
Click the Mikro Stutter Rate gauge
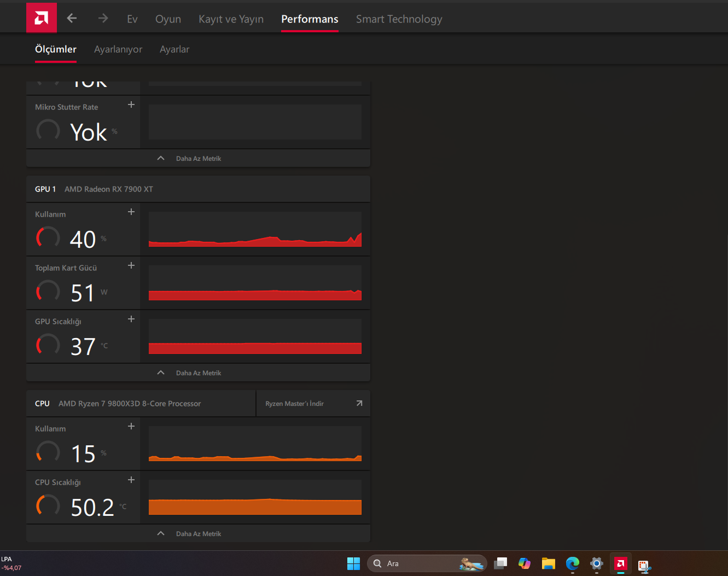coord(48,131)
